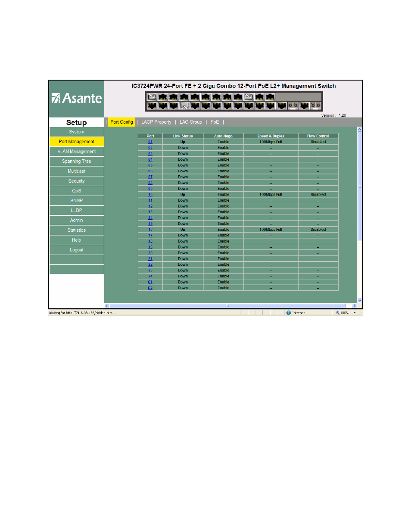Open SNMP menu item
411x532 pixels.
(x=77, y=200)
